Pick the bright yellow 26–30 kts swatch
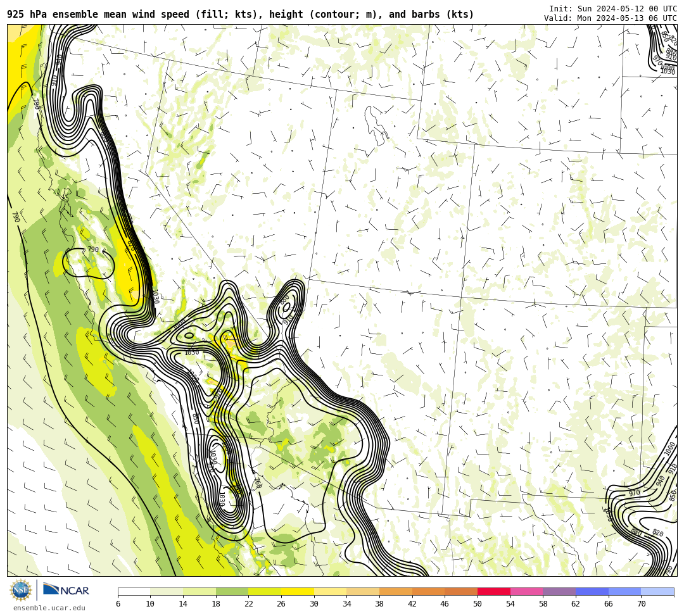The height and width of the screenshot is (616, 684). (298, 591)
